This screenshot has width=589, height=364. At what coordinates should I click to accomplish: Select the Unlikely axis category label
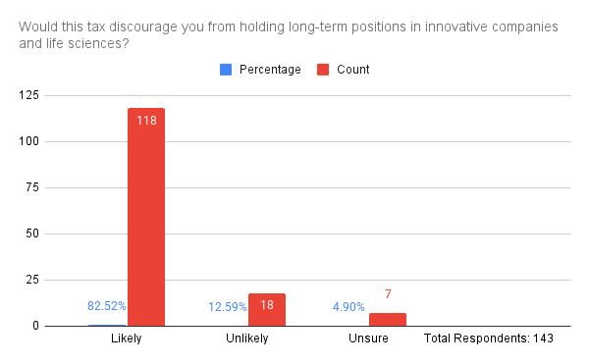[247, 338]
